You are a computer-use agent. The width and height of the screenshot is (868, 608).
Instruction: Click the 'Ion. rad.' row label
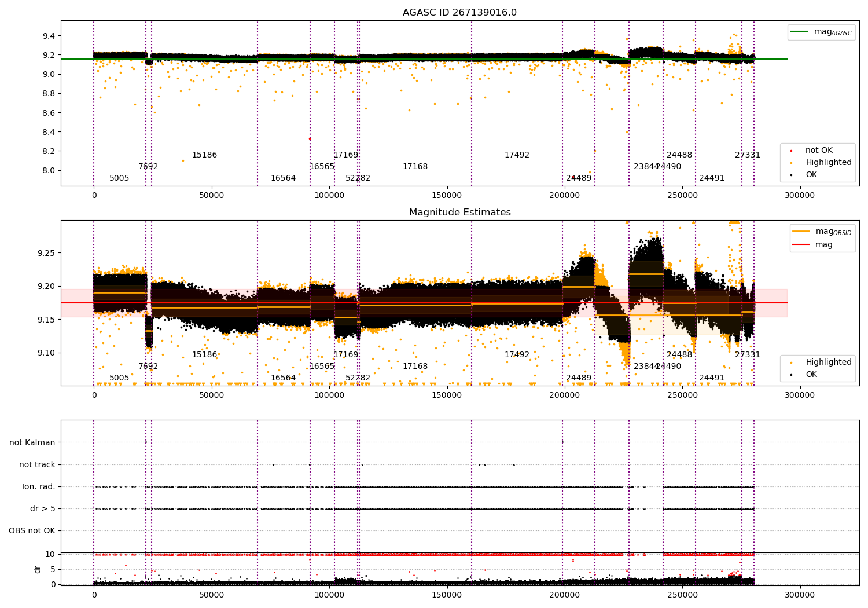(39, 486)
